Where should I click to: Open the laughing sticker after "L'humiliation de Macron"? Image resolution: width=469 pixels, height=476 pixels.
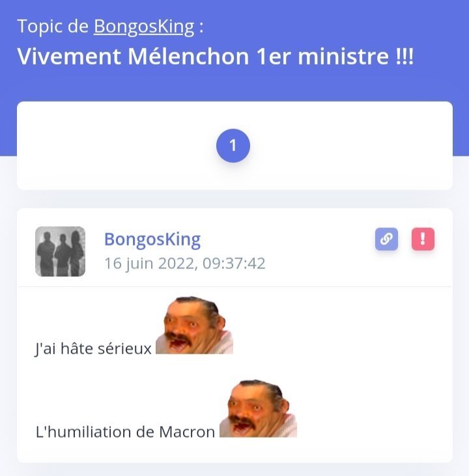click(258, 408)
